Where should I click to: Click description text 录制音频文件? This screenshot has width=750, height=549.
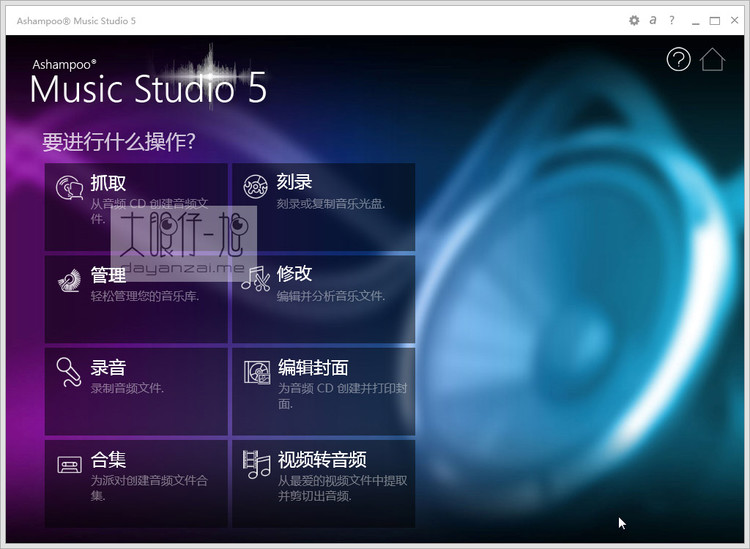click(x=127, y=388)
